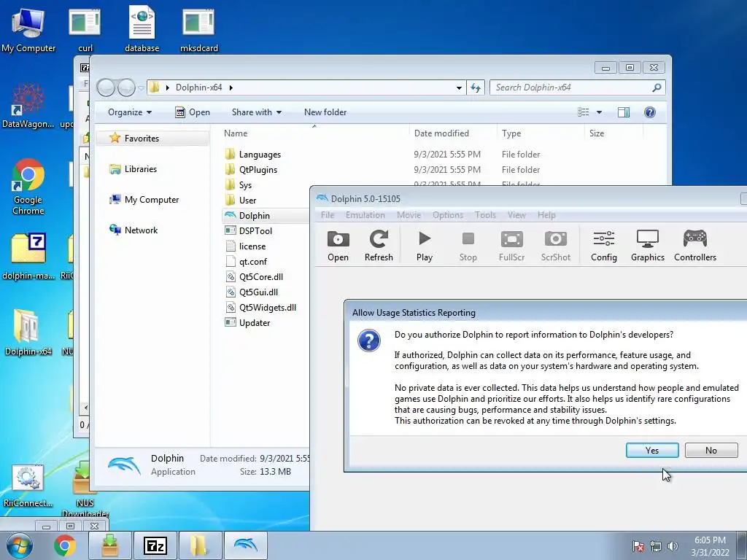Open the Graphics settings icon
This screenshot has width=747, height=560.
pyautogui.click(x=648, y=246)
